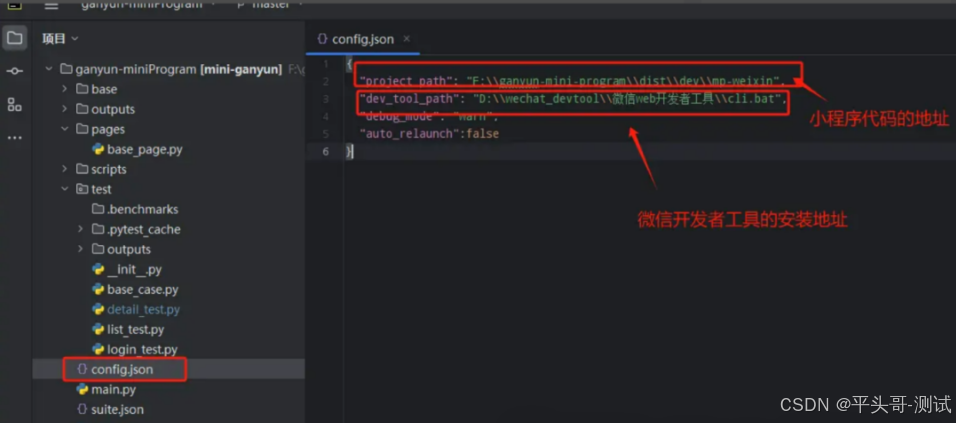Select the .benchmarks folder icon
Screen dimensions: 956x423
click(x=98, y=209)
